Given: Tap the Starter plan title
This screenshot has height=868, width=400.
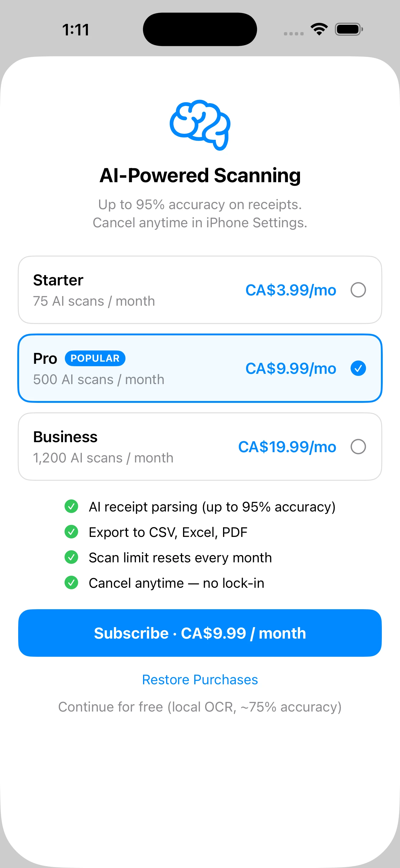Looking at the screenshot, I should pos(58,280).
